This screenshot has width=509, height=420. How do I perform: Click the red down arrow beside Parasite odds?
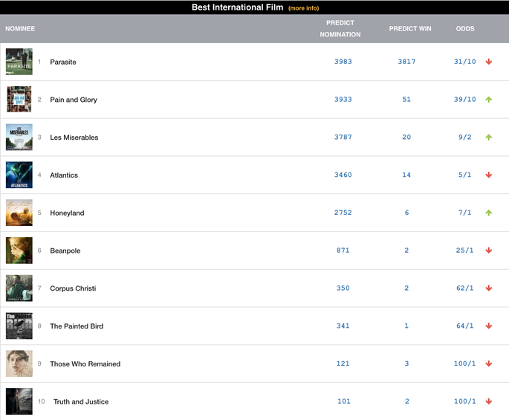pyautogui.click(x=488, y=62)
